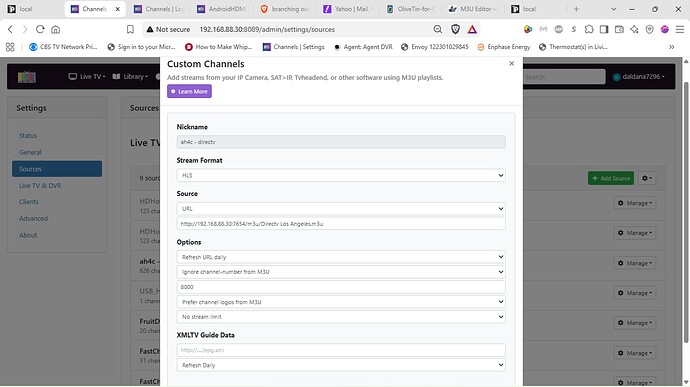Image resolution: width=690 pixels, height=387 pixels.
Task: Switch to the AndroidHDMI tab
Action: pyautogui.click(x=222, y=9)
